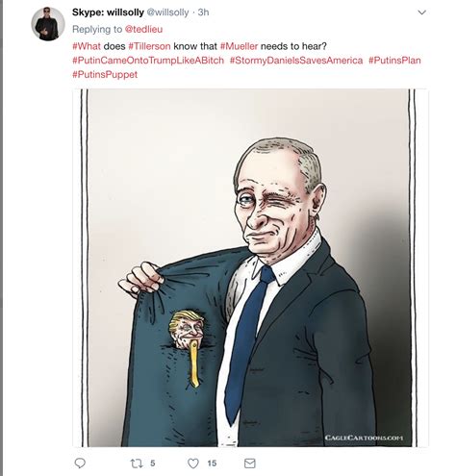
Task: Open the @tedlieu mention link
Action: (x=143, y=29)
